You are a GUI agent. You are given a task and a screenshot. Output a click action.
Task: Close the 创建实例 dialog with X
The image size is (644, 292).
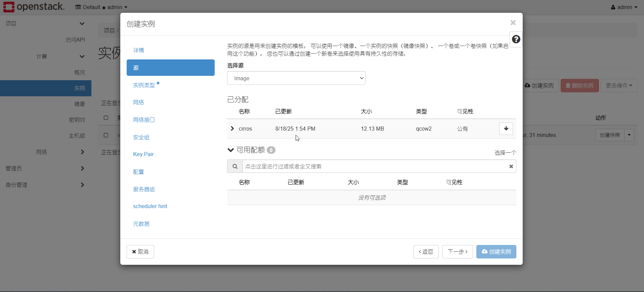(x=513, y=22)
